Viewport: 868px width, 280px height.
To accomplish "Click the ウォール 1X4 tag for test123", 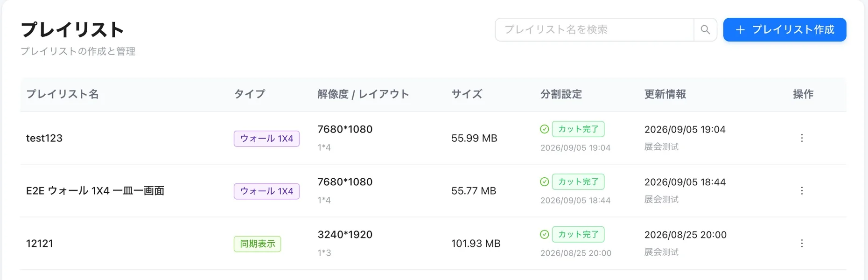I will click(x=266, y=139).
